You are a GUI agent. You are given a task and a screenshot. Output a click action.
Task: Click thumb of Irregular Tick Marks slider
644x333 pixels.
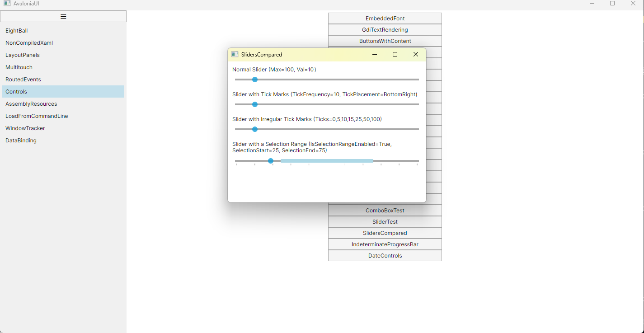(255, 129)
